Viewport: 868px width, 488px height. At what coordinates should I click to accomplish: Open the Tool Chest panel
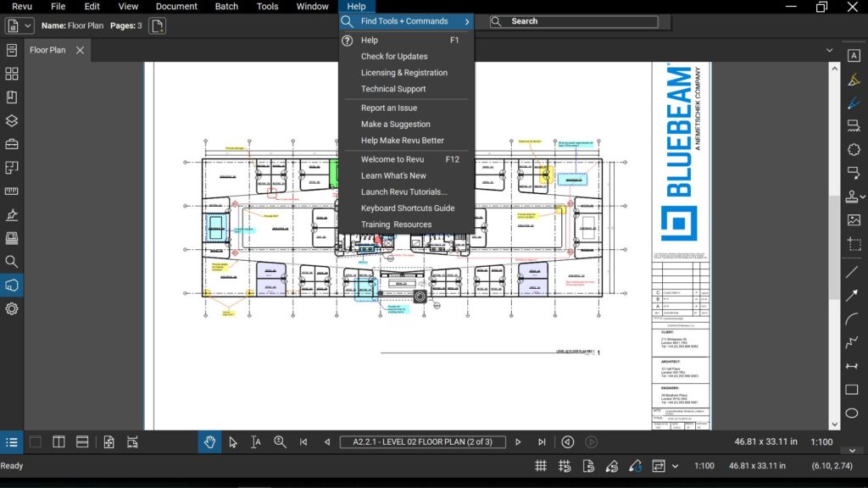pyautogui.click(x=12, y=144)
